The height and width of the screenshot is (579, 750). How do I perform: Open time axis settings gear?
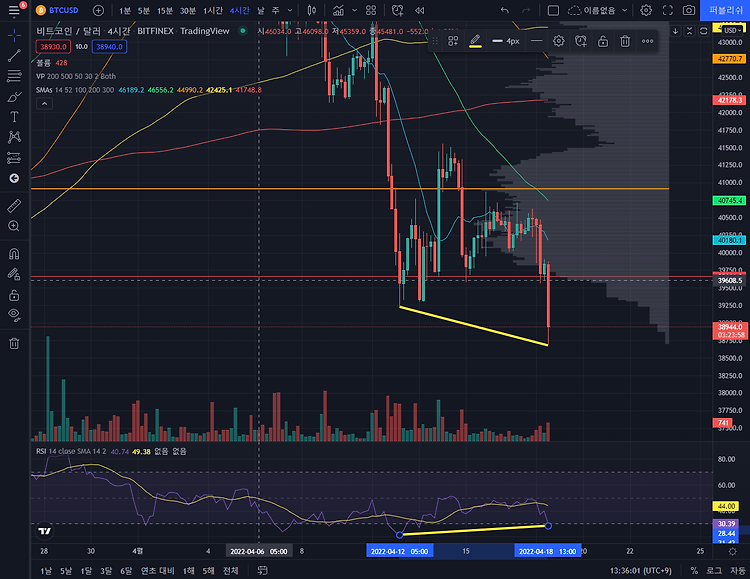pos(732,551)
